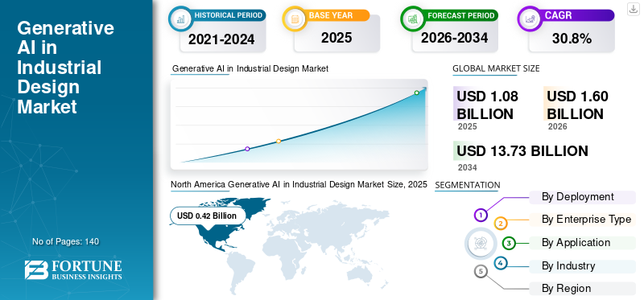Select the By Application segment label
This screenshot has width=644, height=300.
pyautogui.click(x=582, y=243)
